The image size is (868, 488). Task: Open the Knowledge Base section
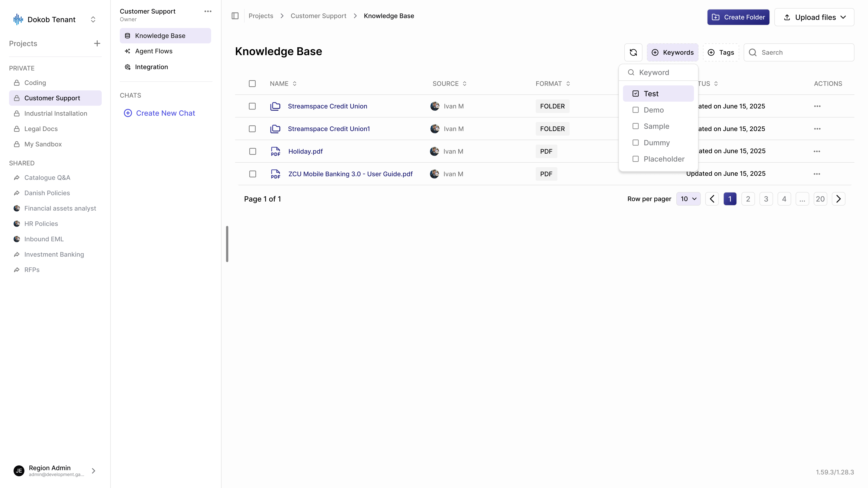point(165,36)
